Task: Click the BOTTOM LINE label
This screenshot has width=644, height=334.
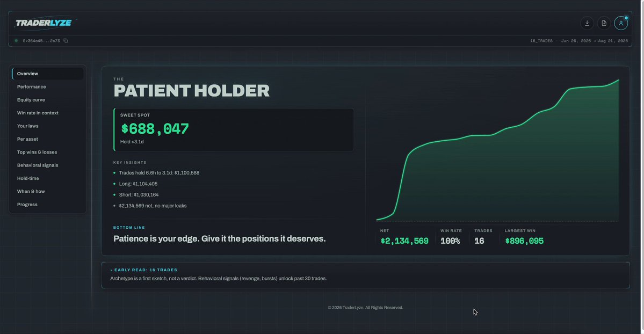Action: pyautogui.click(x=129, y=228)
